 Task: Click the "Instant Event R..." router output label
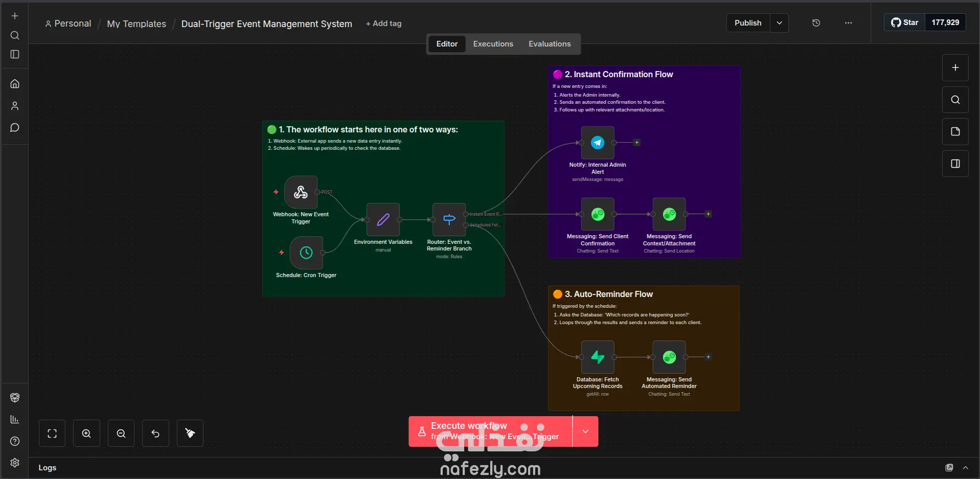[x=485, y=214]
